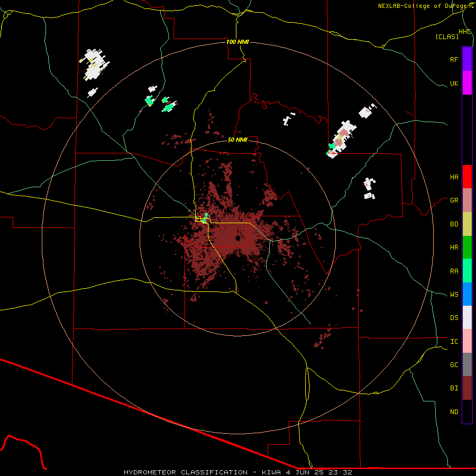This screenshot has width=476, height=476.
Task: Click the BD legend label
Action: 454,224
